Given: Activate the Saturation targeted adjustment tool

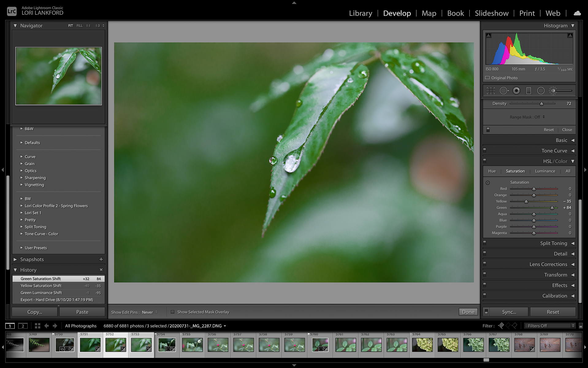Looking at the screenshot, I should 488,183.
